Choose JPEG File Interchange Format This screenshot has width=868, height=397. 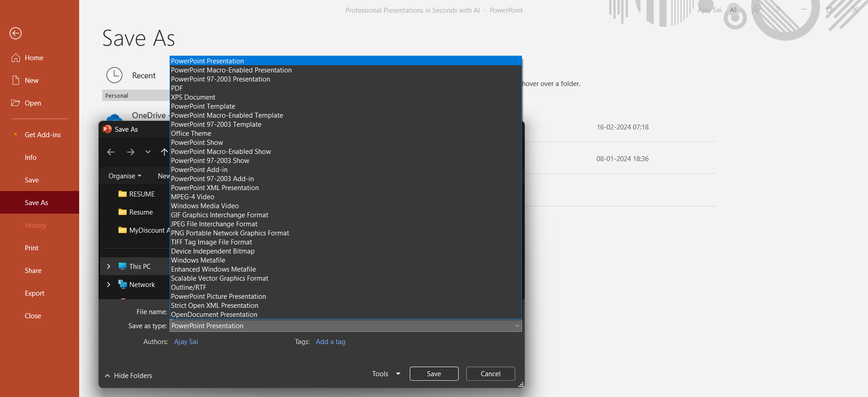(x=346, y=224)
